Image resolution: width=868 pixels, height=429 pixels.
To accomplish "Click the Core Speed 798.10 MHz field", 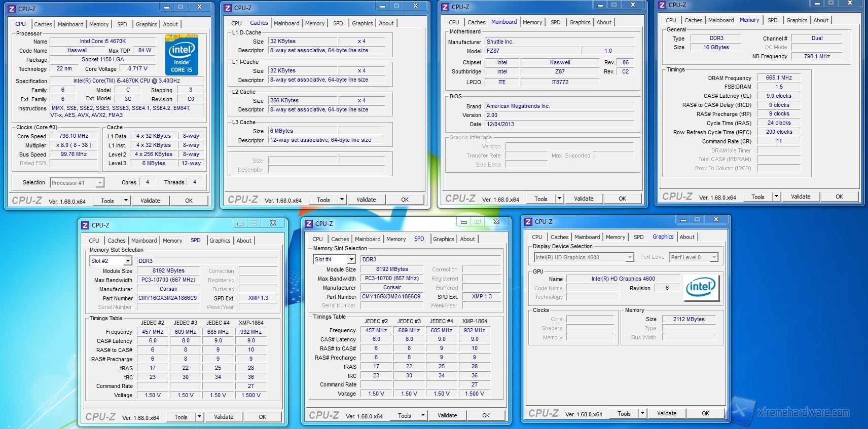I will [74, 136].
